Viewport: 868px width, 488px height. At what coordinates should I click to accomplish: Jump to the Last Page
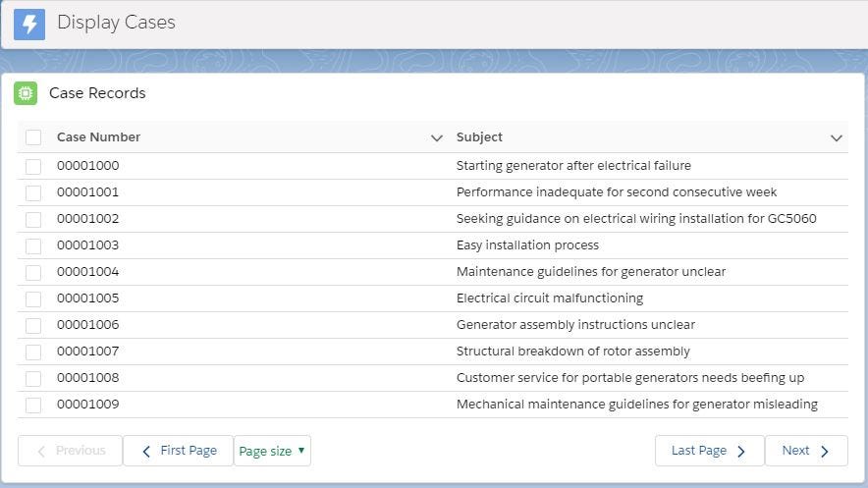709,451
